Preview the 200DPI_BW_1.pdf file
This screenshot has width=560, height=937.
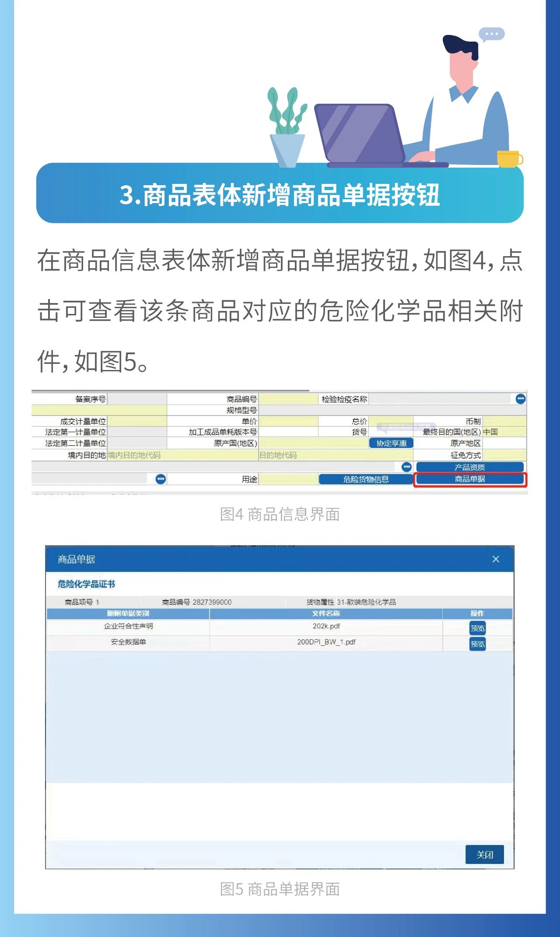[477, 644]
